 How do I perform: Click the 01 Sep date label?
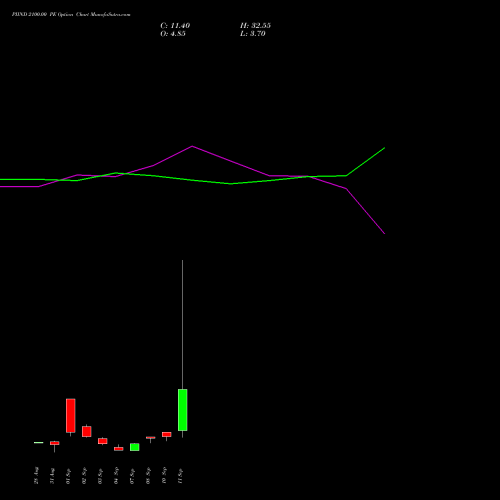[x=68, y=476]
